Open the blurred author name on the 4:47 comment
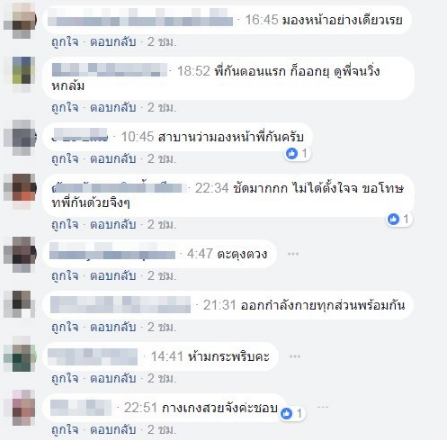Image resolution: width=447 pixels, height=440 pixels. click(x=112, y=253)
